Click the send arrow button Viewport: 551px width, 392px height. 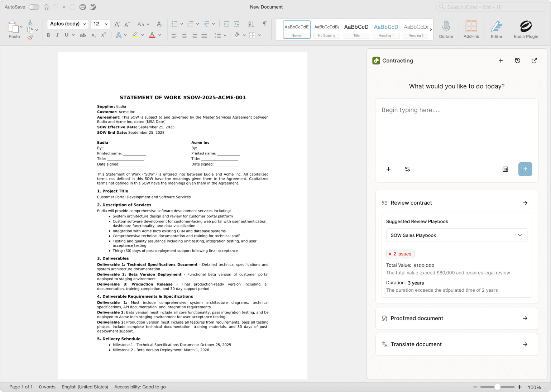525,169
